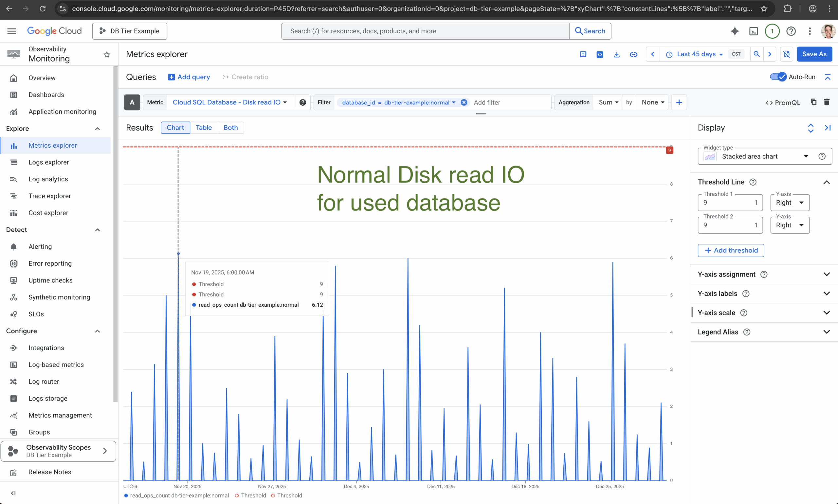This screenshot has height=504, width=838.
Task: Click the Add filter input field
Action: [x=510, y=102]
